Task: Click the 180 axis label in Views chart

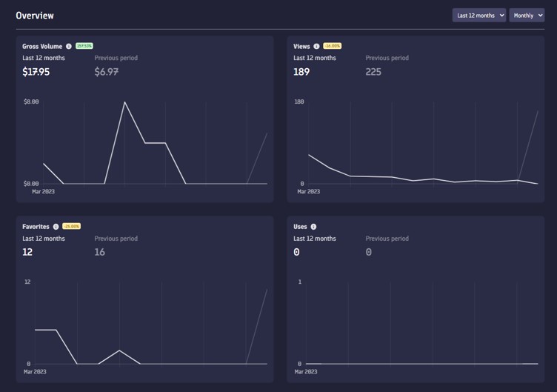Action: tap(299, 102)
